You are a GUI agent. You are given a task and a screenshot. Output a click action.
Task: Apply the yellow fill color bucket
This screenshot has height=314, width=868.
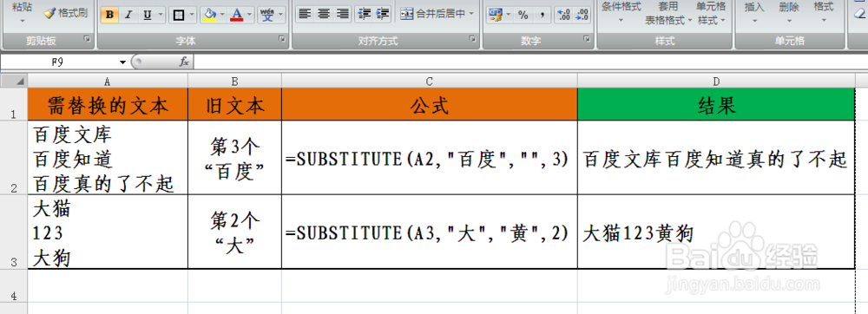(210, 15)
